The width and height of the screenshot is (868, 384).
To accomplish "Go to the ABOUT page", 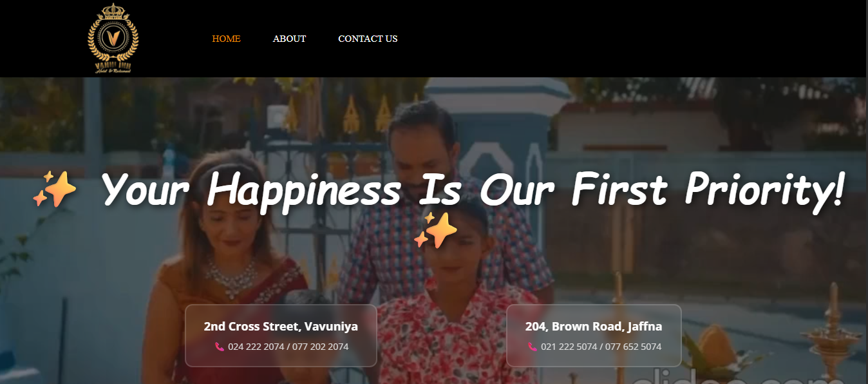I will click(289, 39).
